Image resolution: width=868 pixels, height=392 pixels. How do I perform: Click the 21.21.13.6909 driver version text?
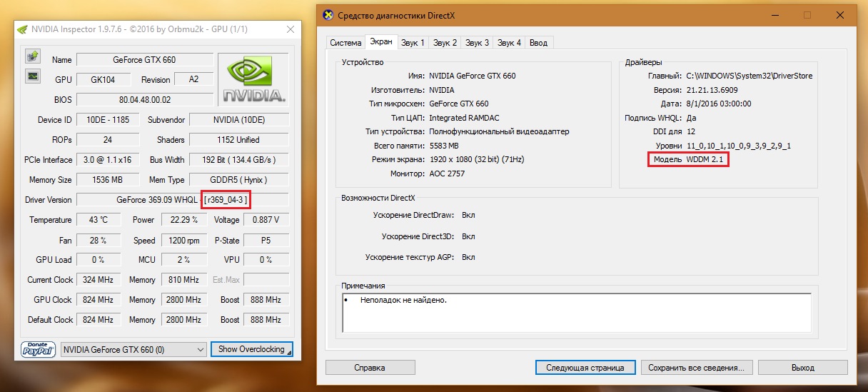714,90
